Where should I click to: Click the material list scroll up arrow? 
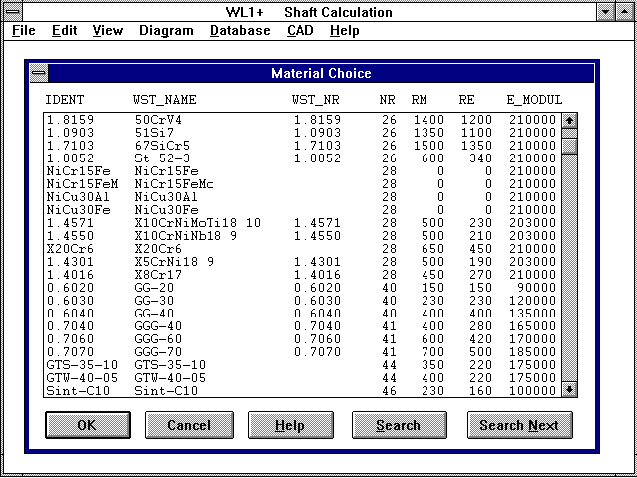(569, 120)
